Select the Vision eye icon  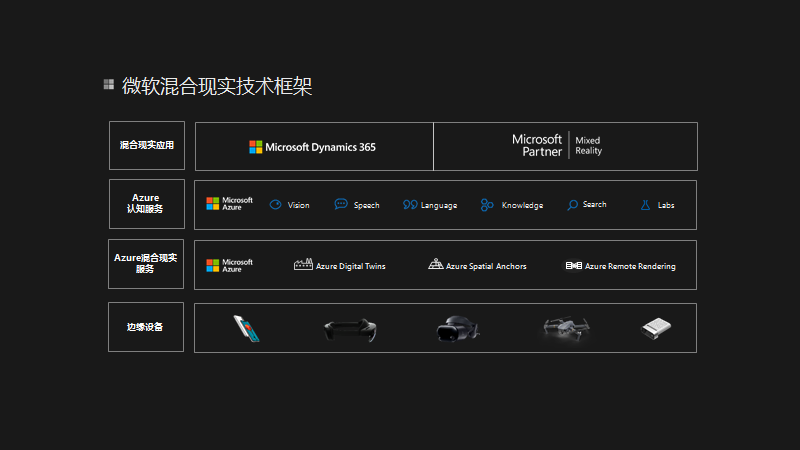pyautogui.click(x=276, y=205)
